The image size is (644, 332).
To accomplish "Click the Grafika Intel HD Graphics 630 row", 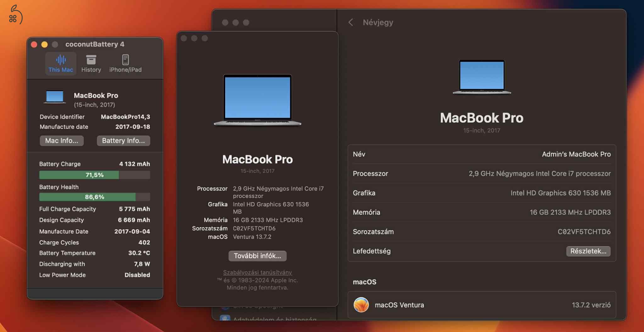I will pos(482,193).
